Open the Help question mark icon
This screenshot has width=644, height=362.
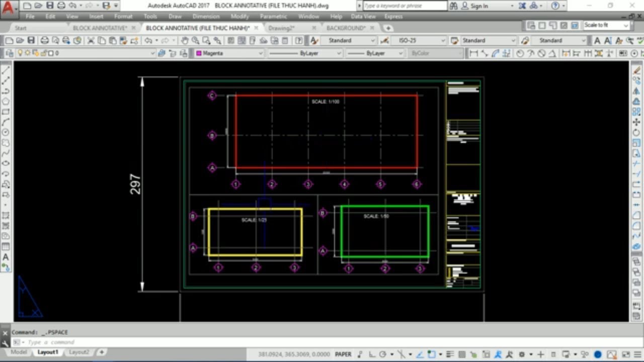click(299, 40)
